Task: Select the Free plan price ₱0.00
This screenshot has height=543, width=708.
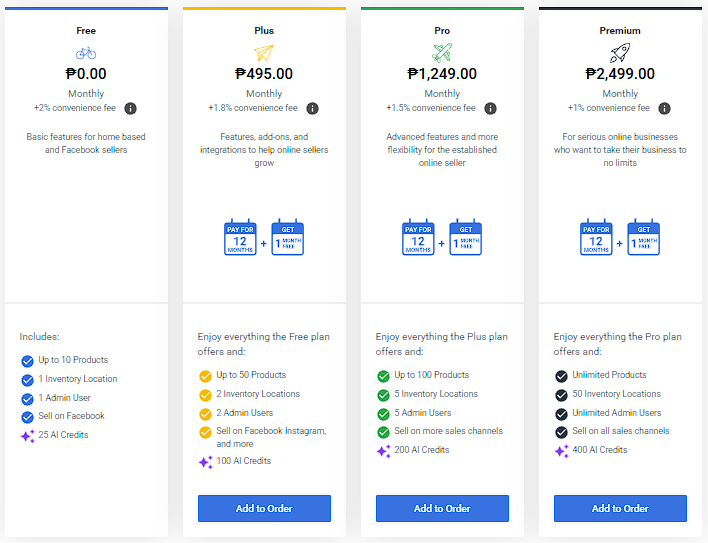Action: coord(86,73)
